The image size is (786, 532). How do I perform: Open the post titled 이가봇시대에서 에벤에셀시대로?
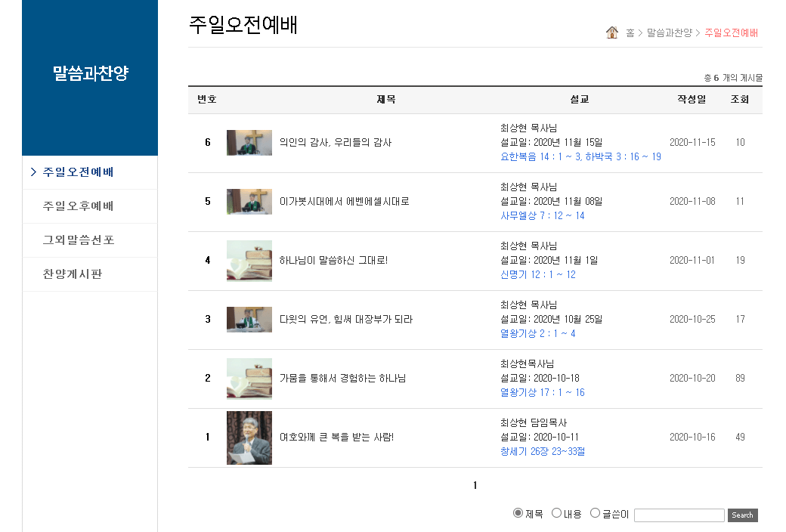coord(345,202)
